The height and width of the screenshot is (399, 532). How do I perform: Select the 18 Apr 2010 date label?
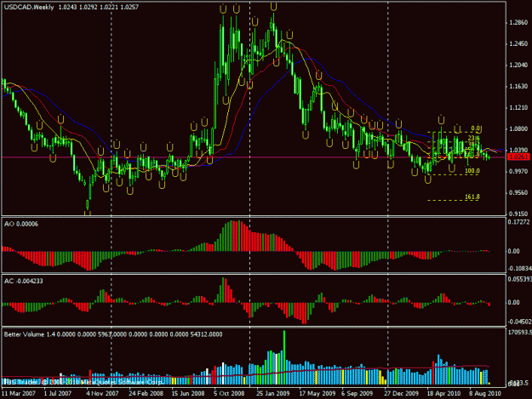pos(443,393)
